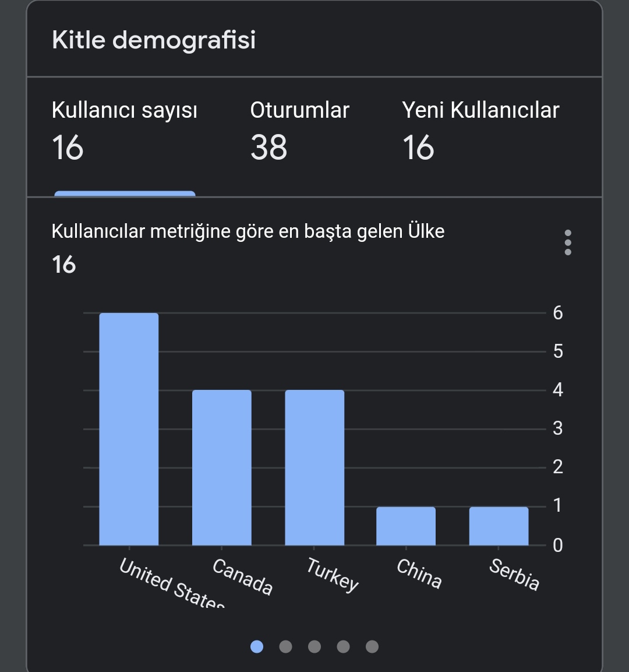Select the Turkey bar in chart
The image size is (629, 672).
click(x=314, y=467)
